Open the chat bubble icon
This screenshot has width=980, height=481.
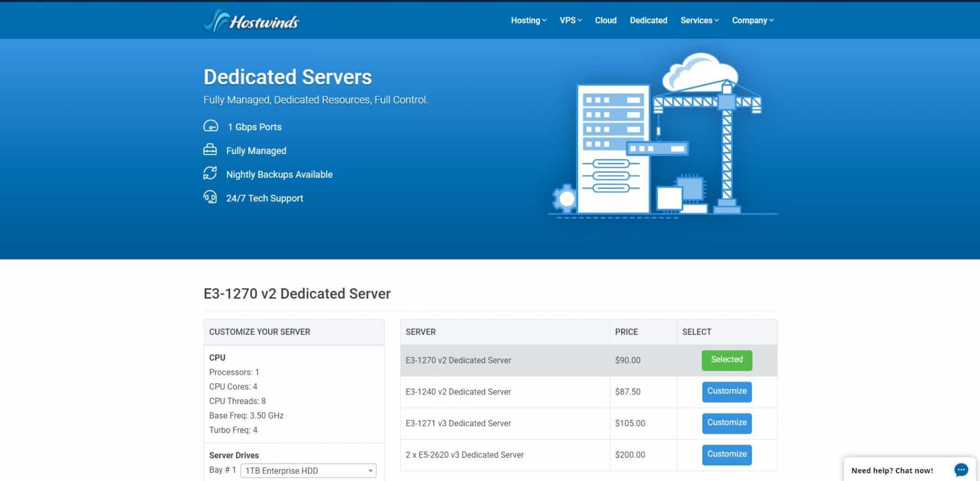961,470
